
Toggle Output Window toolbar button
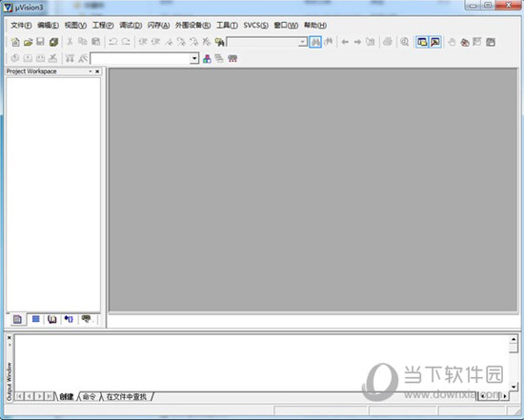pos(435,42)
